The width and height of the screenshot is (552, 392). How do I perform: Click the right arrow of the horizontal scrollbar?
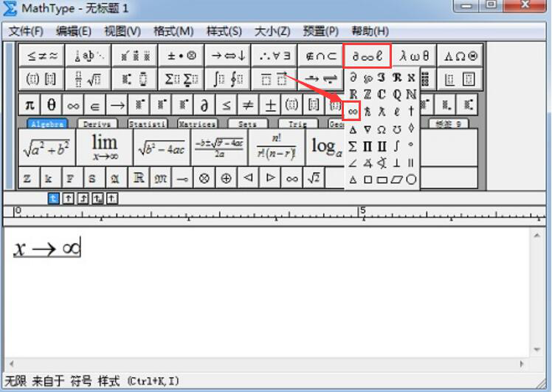[x=522, y=364]
